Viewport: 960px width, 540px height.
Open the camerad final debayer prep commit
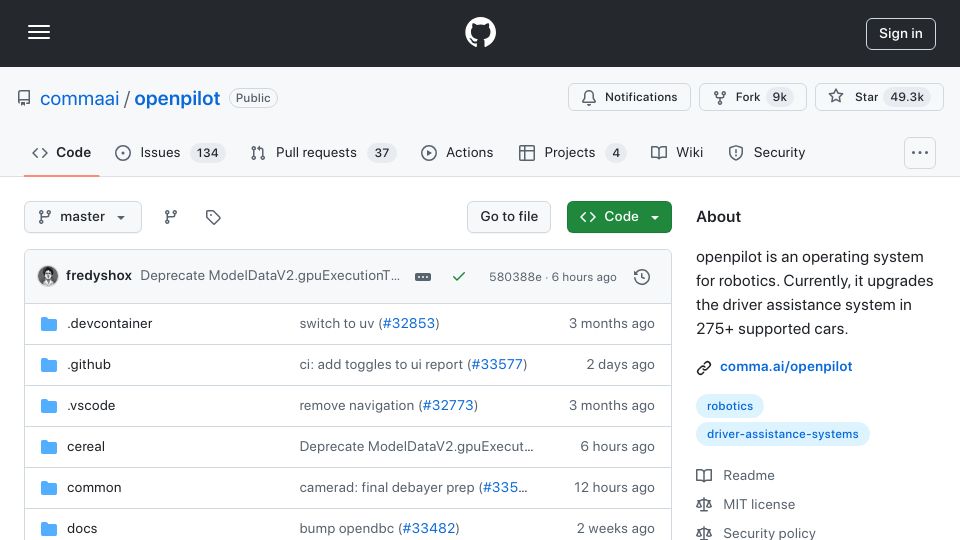(x=386, y=487)
